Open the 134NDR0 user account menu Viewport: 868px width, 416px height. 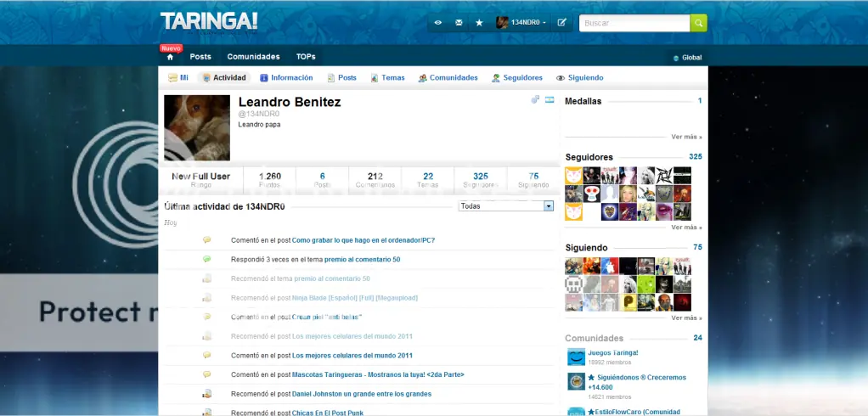coord(521,23)
